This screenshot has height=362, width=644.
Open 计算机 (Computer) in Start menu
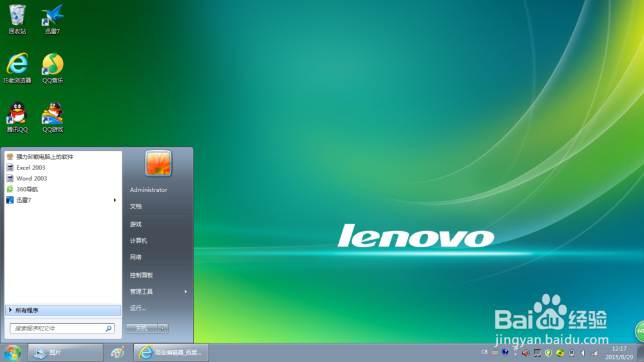point(138,241)
